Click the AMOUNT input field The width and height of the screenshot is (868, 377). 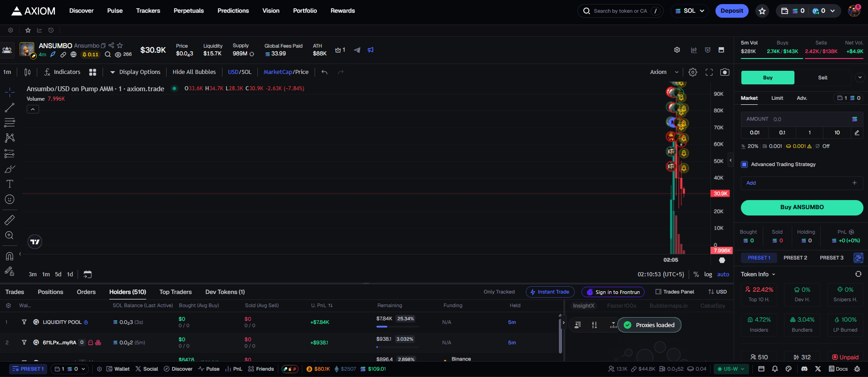pos(802,119)
